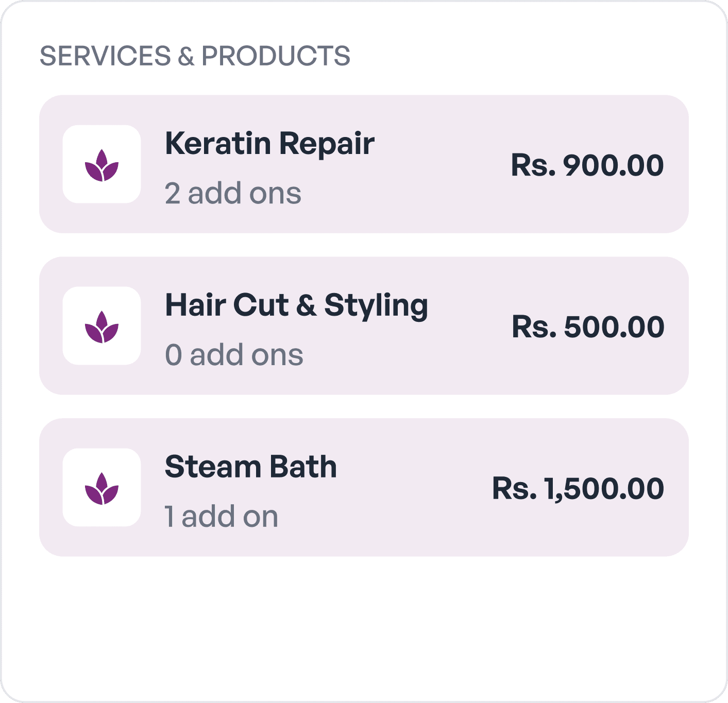728x703 pixels.
Task: Select the Steam Bath service name
Action: pyautogui.click(x=251, y=467)
